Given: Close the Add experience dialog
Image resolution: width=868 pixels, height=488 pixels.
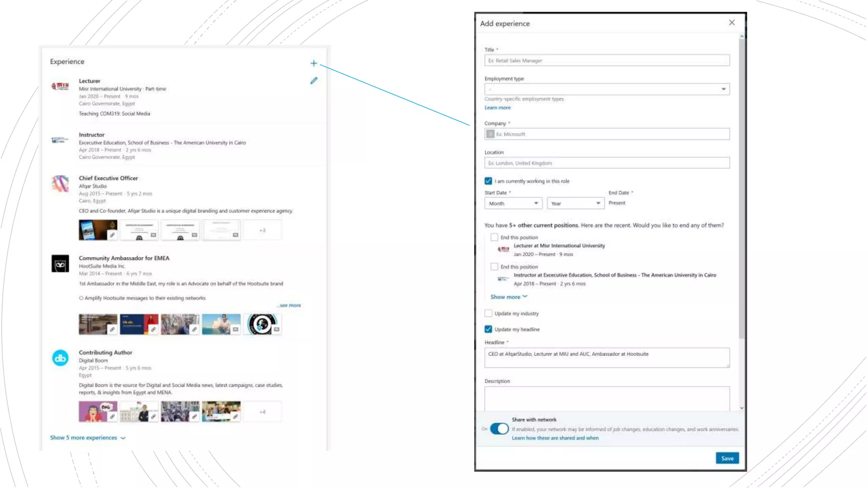Looking at the screenshot, I should coord(732,22).
